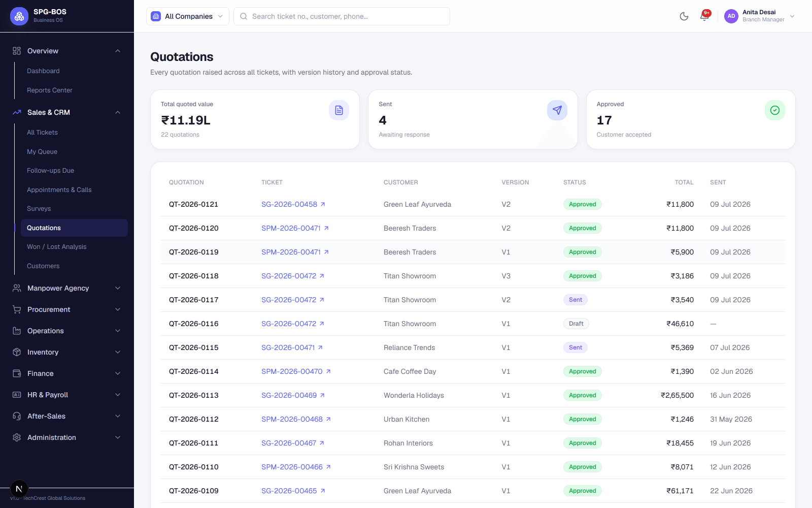This screenshot has height=508, width=812.
Task: Open the Anita Desai user menu chevron
Action: pyautogui.click(x=792, y=16)
